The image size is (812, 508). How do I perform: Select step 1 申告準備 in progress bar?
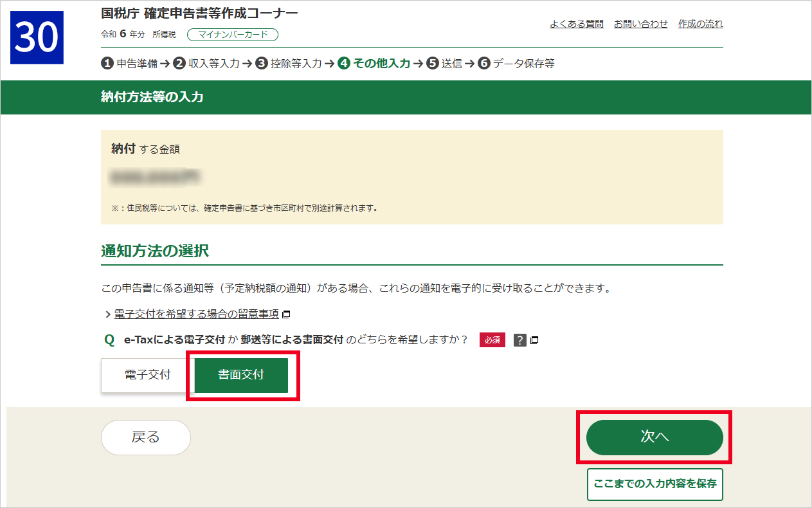129,64
